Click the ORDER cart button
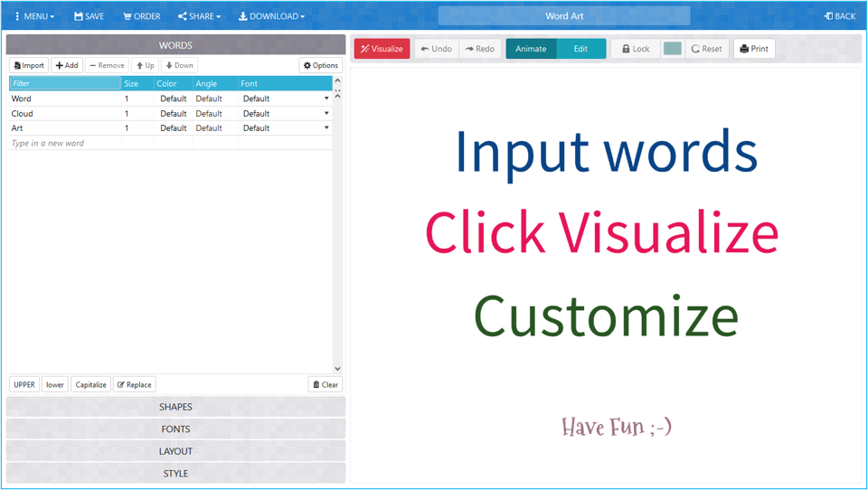The width and height of the screenshot is (868, 490). (142, 16)
